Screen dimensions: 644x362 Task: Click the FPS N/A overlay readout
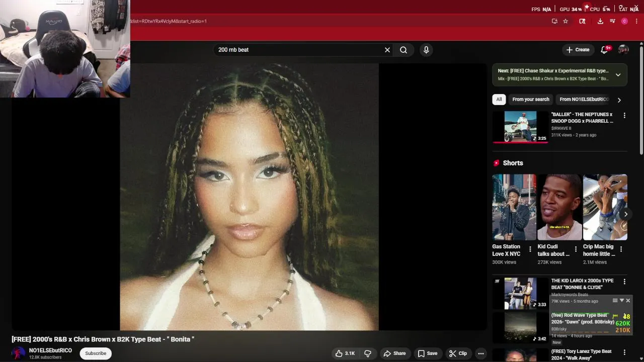coord(541,9)
